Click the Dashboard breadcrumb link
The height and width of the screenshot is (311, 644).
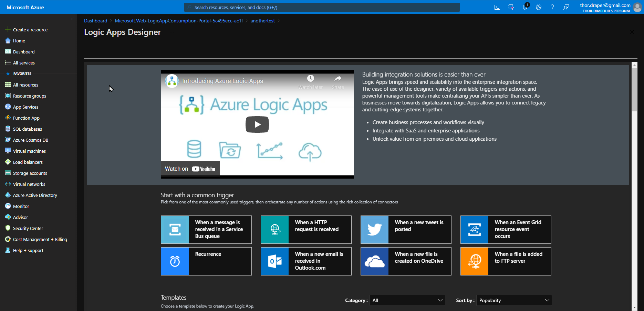[96, 21]
